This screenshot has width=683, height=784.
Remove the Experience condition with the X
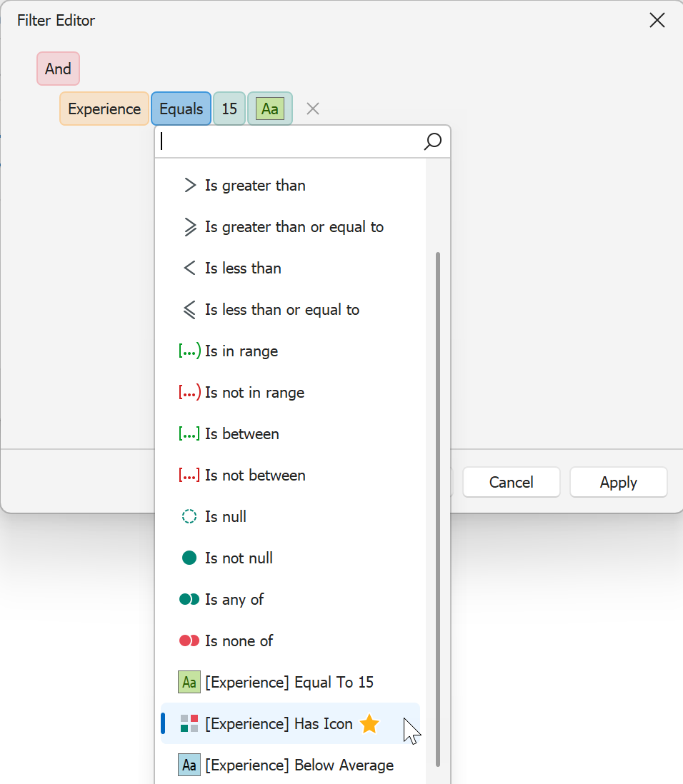312,109
